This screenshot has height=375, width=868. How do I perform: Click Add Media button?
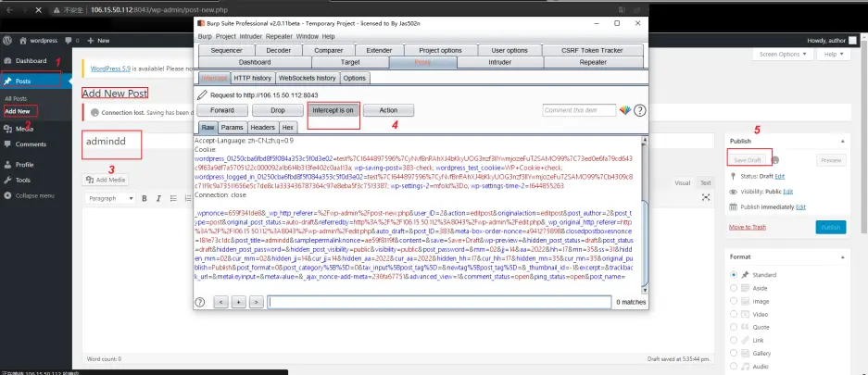coord(106,180)
